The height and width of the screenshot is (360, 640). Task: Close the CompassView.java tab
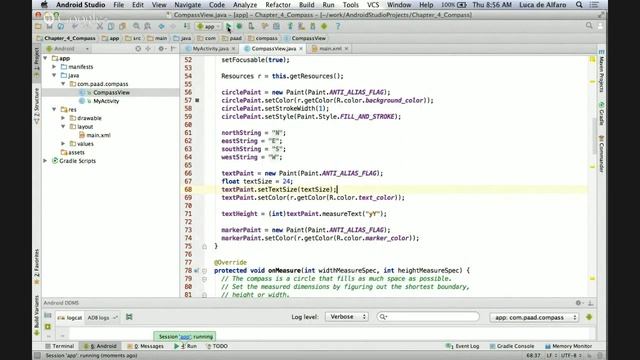pyautogui.click(x=301, y=49)
